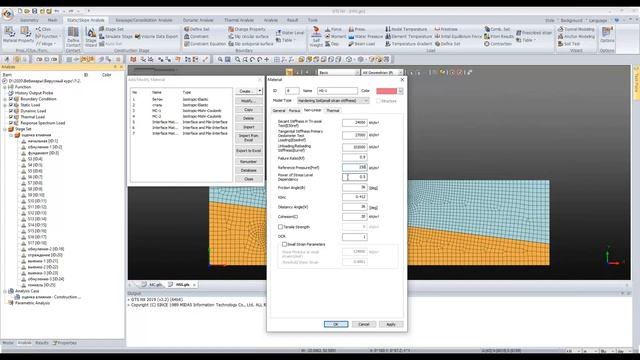
Task: Click the Simulate Stage tool
Action: pos(116,36)
